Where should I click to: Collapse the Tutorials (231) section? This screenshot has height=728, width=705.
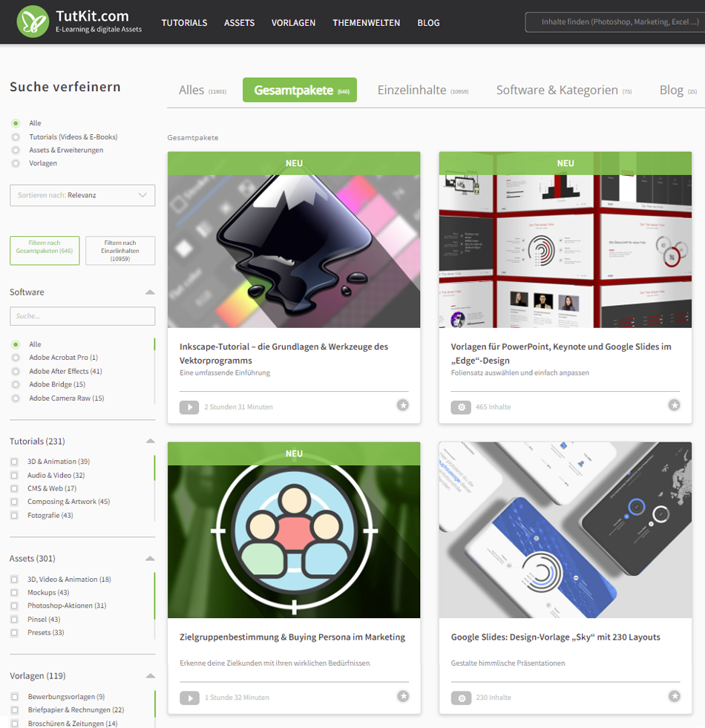tap(150, 441)
